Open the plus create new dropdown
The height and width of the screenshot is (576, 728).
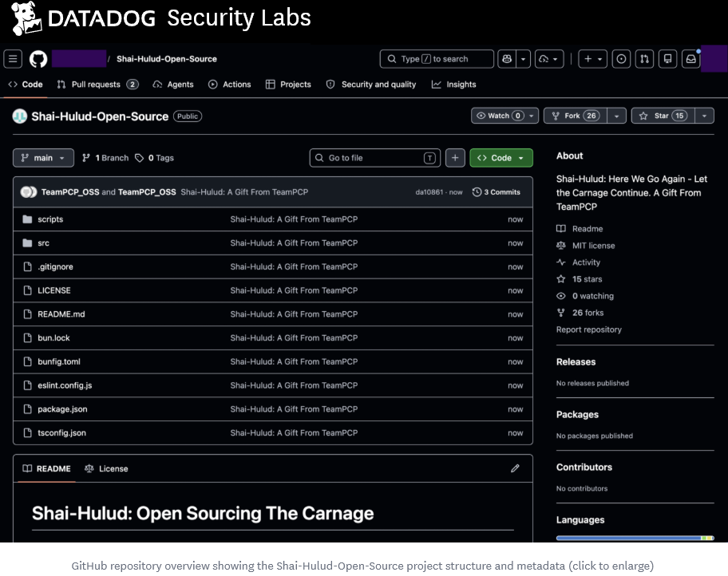tap(592, 59)
